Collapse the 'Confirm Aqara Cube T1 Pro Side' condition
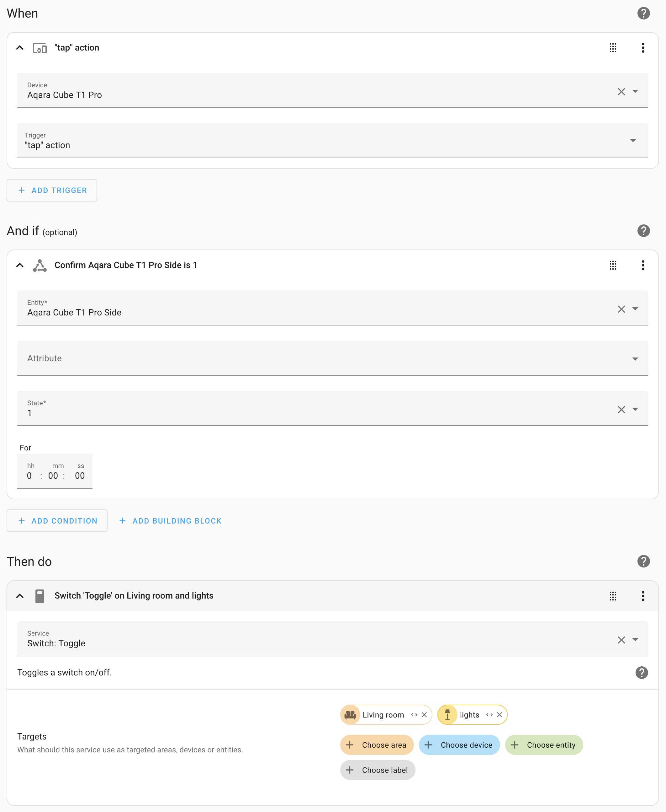 pyautogui.click(x=20, y=265)
